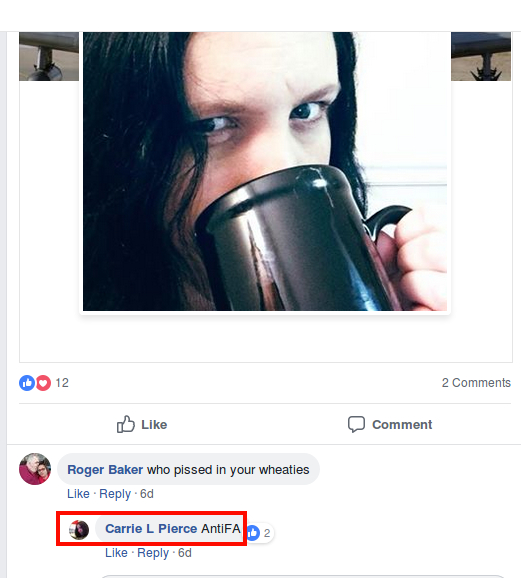Click the Like button under the post
The height and width of the screenshot is (578, 521).
[142, 424]
